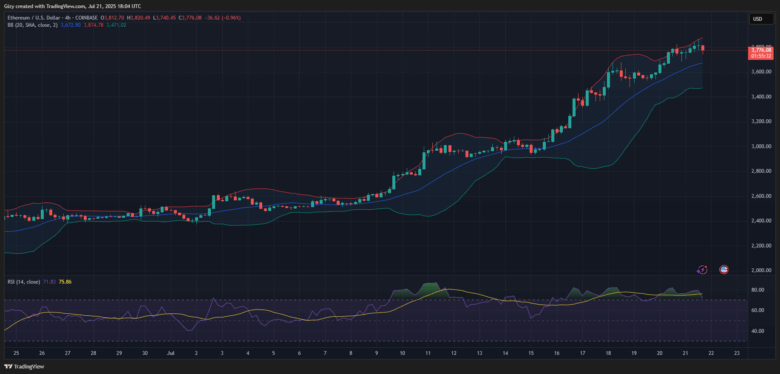
Task: Click the latest red candle at chart right edge
Action: point(702,48)
